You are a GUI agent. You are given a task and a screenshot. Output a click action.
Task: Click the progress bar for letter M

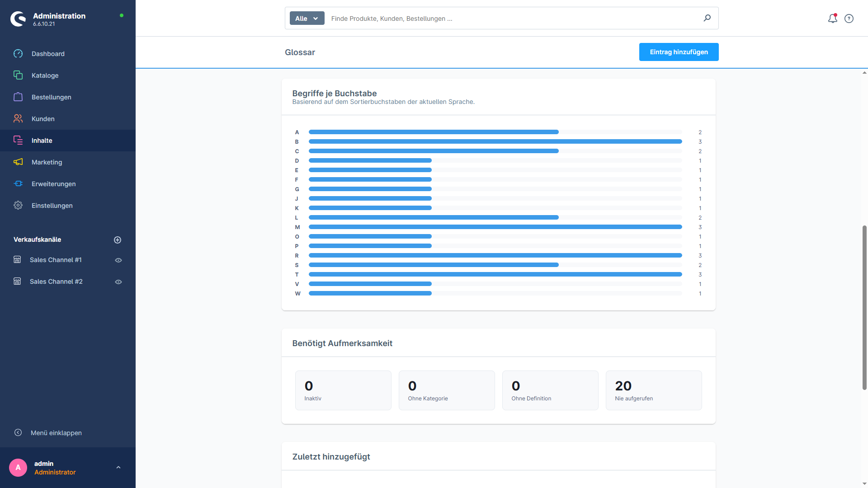pos(495,227)
